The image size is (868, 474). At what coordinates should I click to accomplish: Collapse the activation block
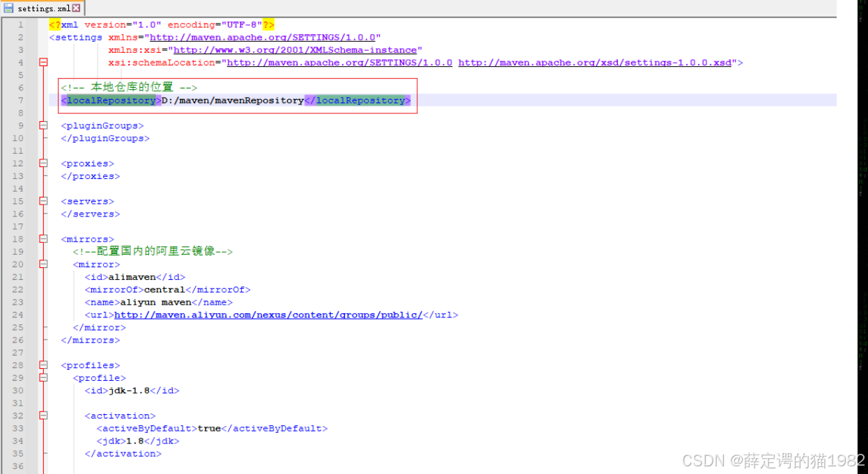[43, 416]
